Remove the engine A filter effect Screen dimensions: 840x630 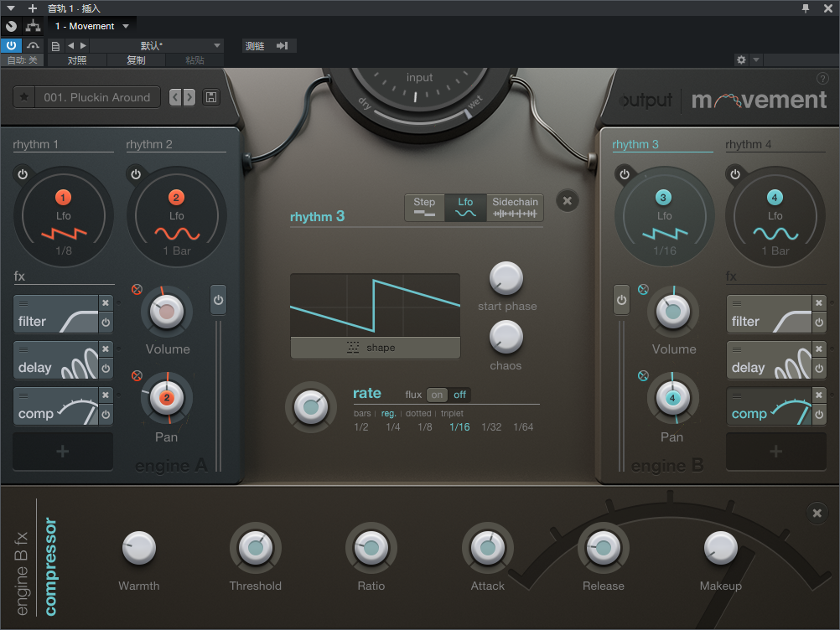pyautogui.click(x=106, y=303)
